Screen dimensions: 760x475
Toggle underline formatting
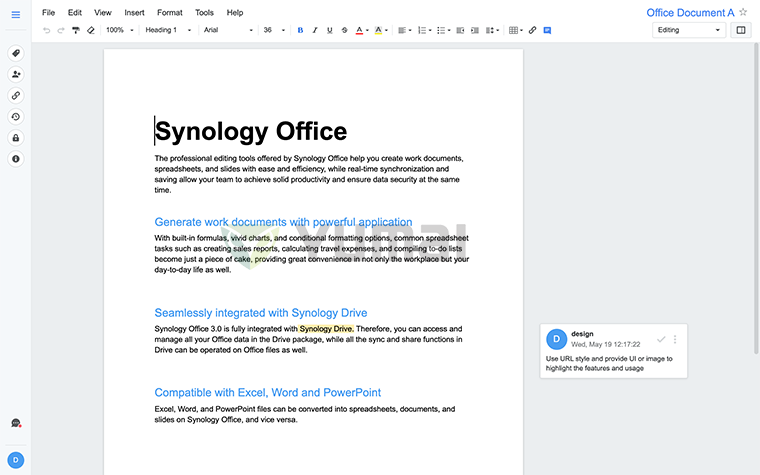(330, 31)
